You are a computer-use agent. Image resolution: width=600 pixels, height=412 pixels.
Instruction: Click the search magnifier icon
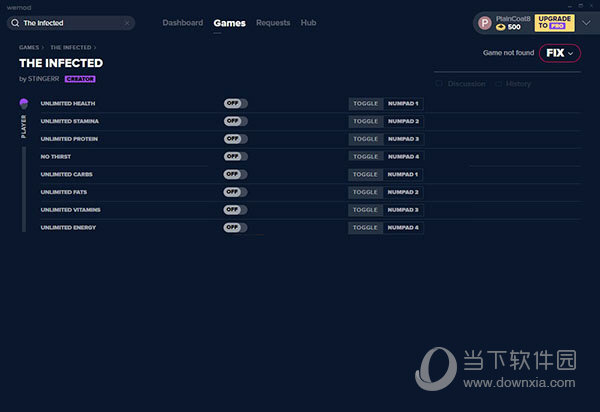(14, 23)
